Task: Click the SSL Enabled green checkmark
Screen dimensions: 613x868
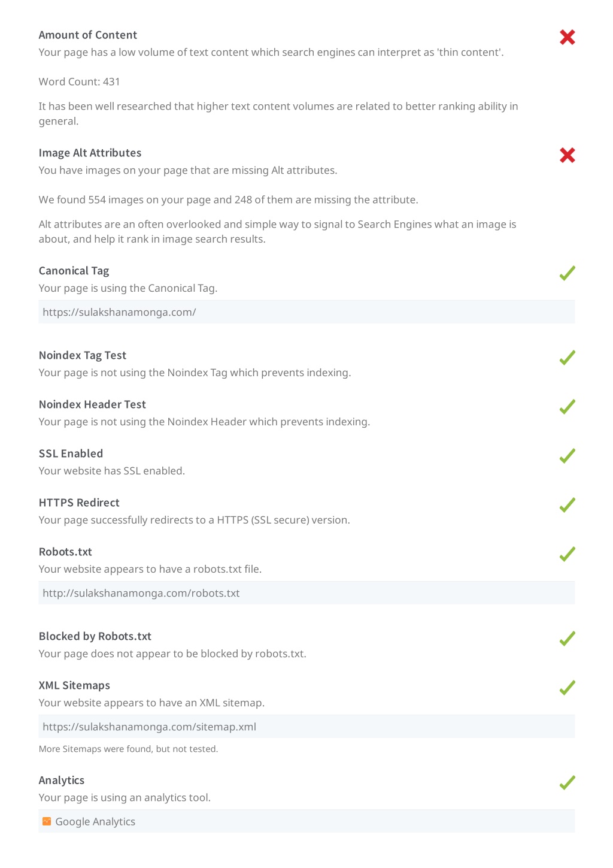Action: [x=567, y=456]
